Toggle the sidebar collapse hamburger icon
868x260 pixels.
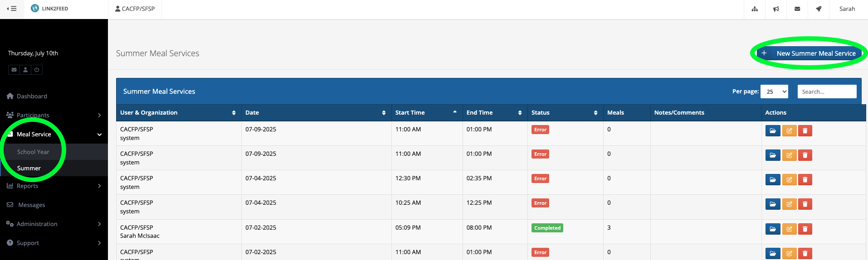click(x=12, y=9)
